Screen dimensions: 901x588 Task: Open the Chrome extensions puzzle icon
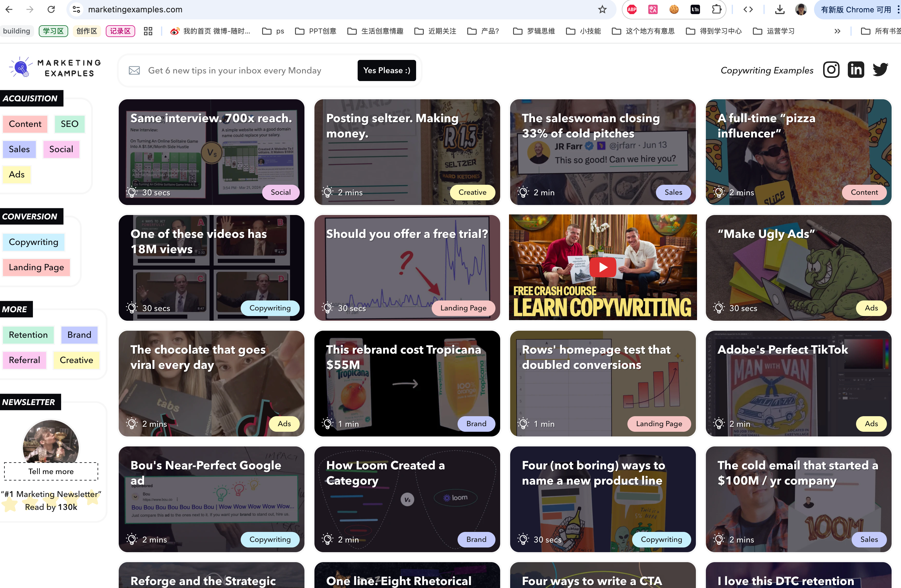pos(716,9)
